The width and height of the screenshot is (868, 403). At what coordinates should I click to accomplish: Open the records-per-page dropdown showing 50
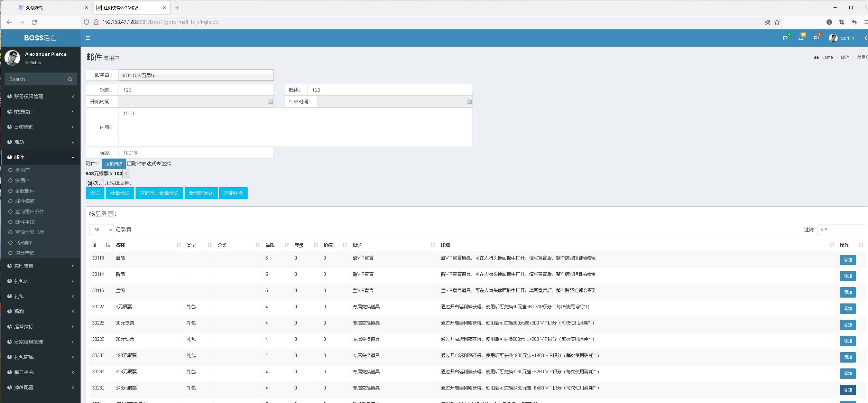[x=101, y=229]
